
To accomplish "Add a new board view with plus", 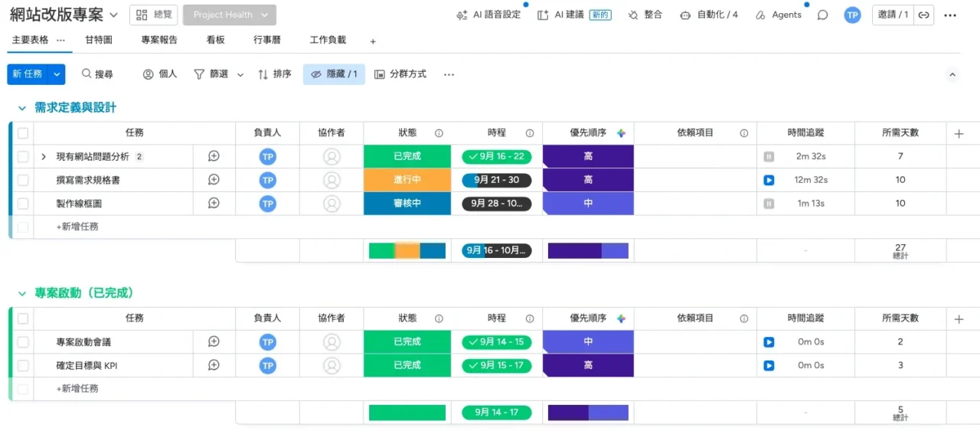I will [x=373, y=41].
